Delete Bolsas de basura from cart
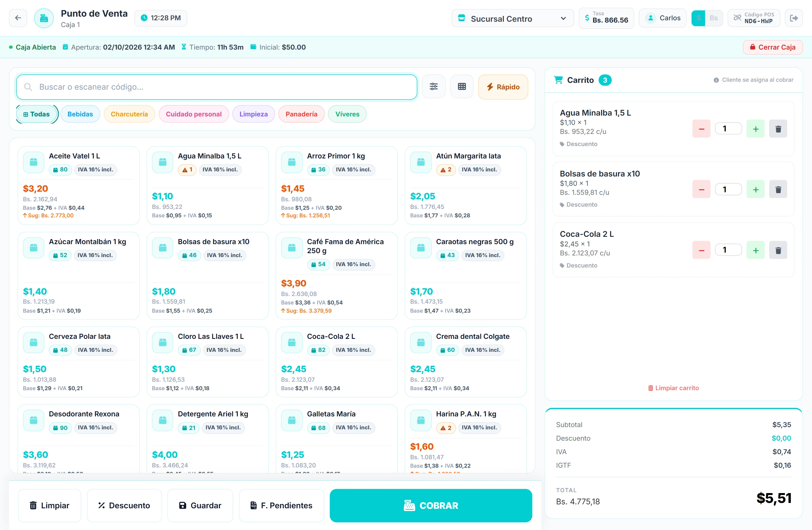 coord(778,189)
